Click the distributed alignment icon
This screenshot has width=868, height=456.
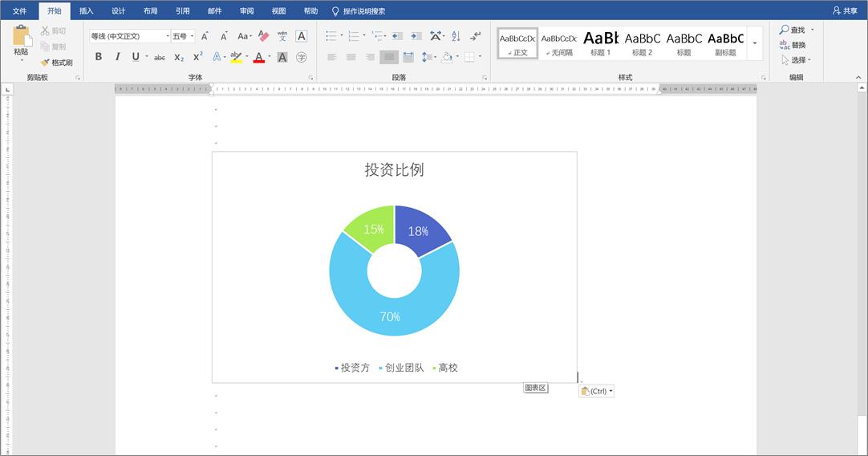coord(408,57)
